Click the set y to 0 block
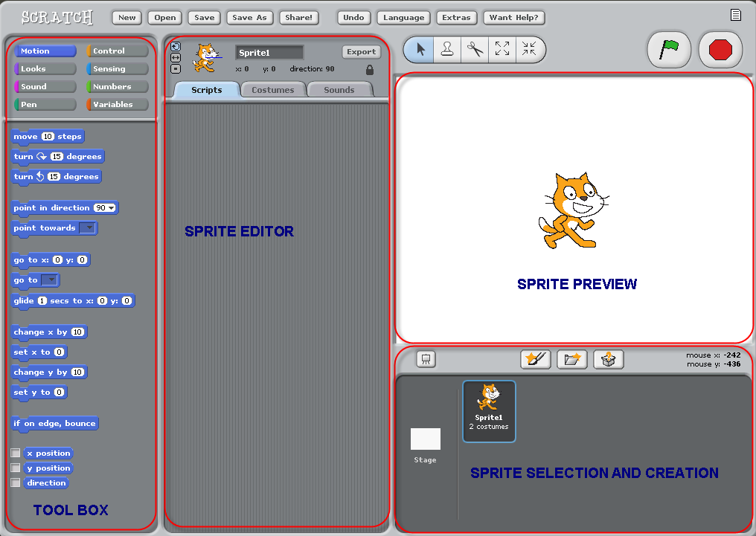 click(x=39, y=392)
